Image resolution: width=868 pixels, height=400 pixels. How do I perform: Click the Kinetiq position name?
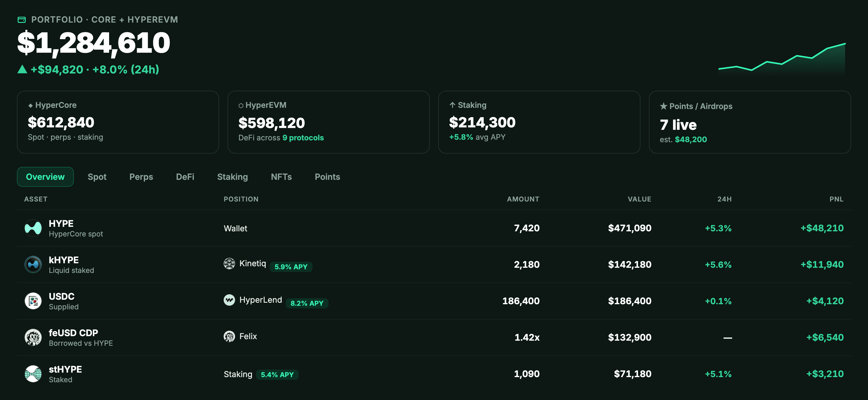click(253, 263)
